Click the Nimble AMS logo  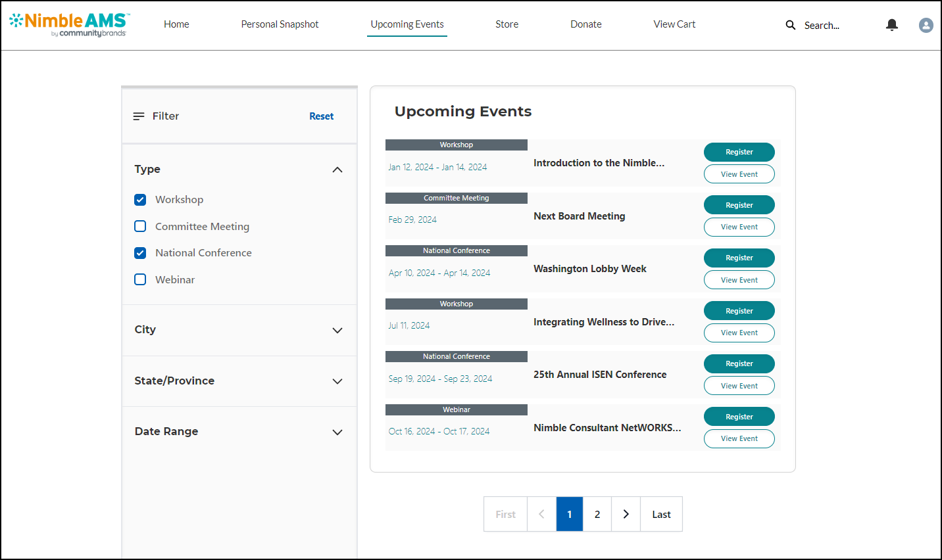tap(69, 24)
